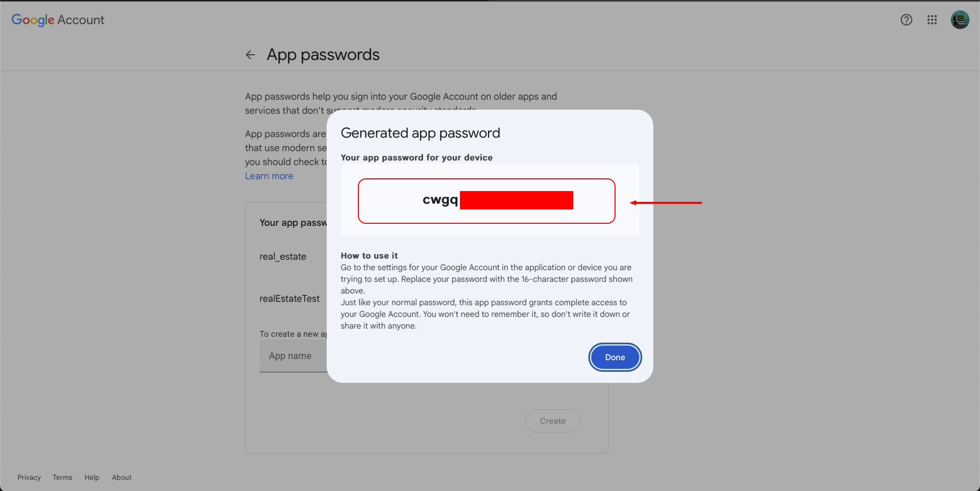Focus the App name input field
The image size is (980, 491).
291,356
